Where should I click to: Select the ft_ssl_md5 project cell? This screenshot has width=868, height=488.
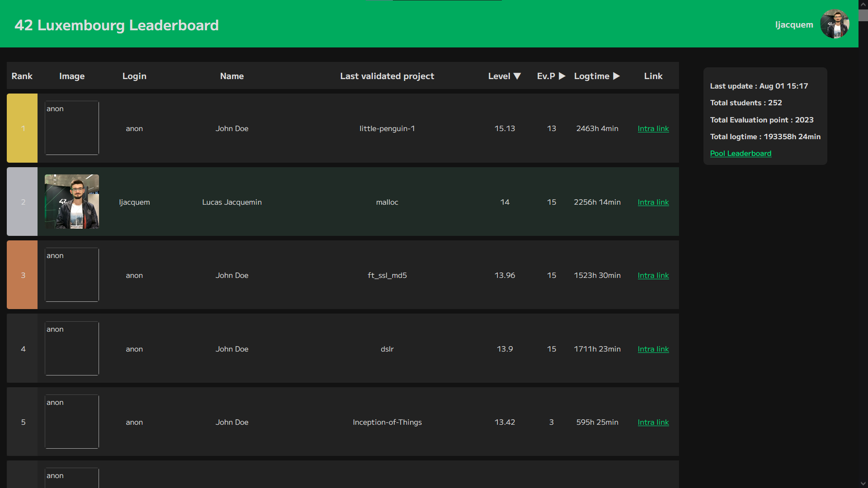[387, 275]
